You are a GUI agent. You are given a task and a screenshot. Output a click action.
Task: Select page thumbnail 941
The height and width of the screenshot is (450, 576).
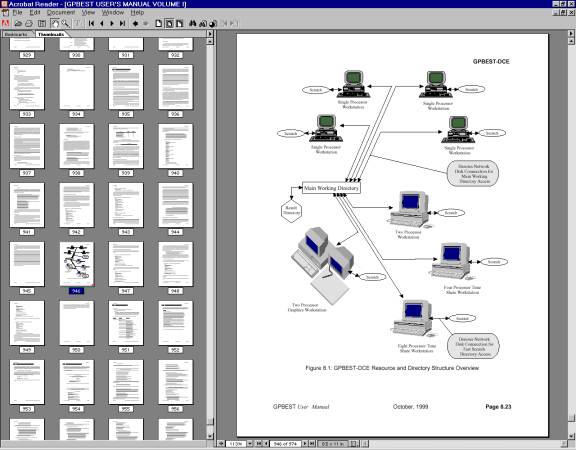[27, 205]
